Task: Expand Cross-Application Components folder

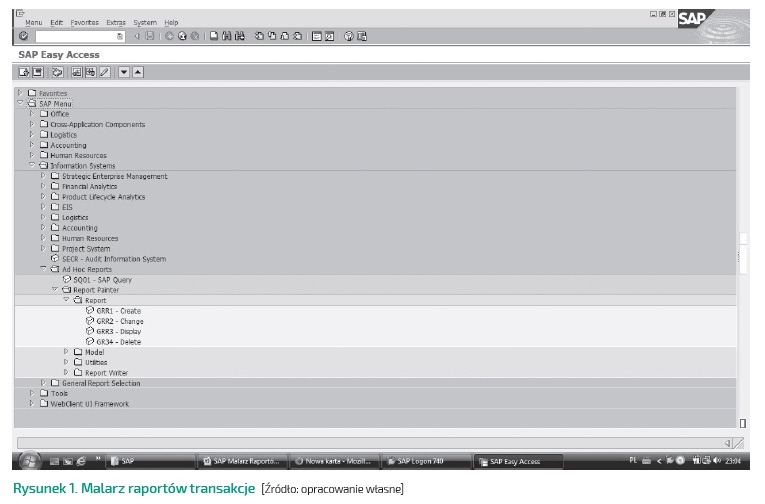Action: click(x=32, y=124)
